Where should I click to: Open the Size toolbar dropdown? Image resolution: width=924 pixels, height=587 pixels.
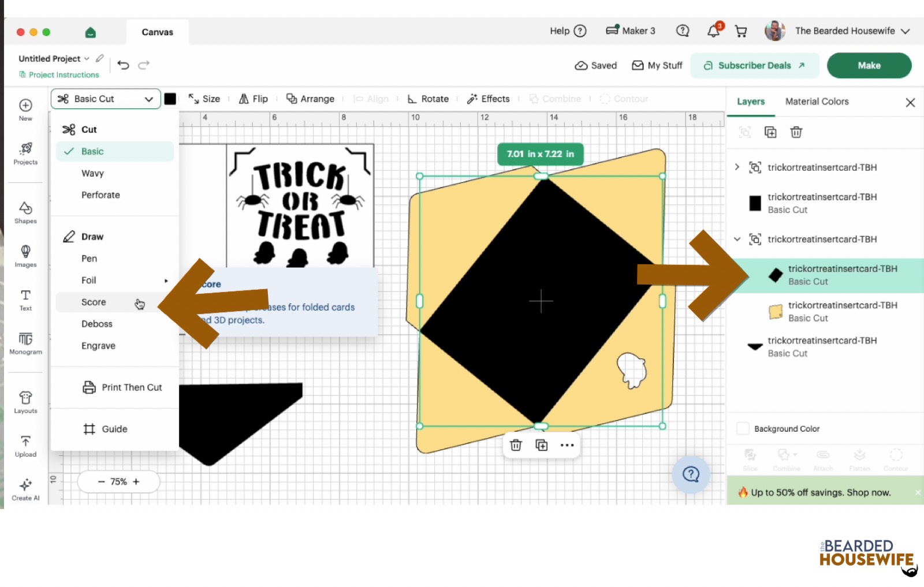[x=204, y=99]
